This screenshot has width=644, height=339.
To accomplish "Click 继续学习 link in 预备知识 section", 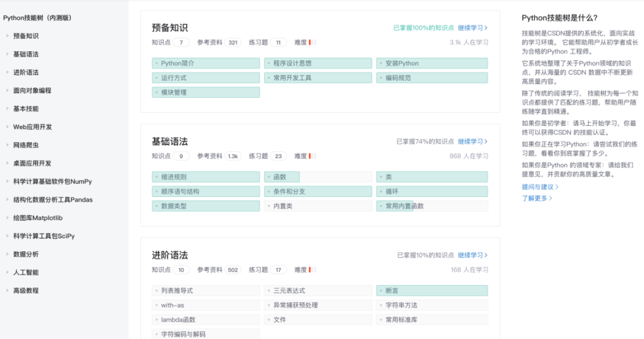I will coord(473,28).
